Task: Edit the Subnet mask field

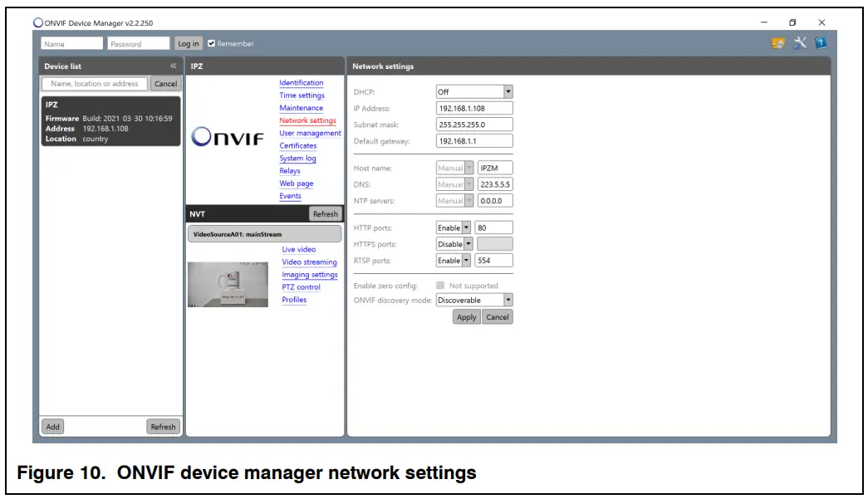Action: (x=474, y=125)
